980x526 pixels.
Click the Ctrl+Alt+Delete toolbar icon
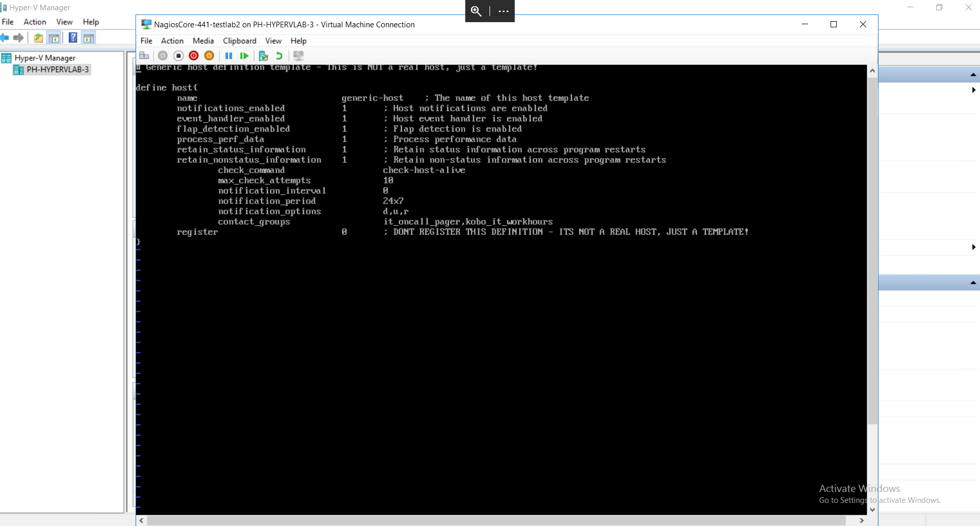click(x=144, y=56)
